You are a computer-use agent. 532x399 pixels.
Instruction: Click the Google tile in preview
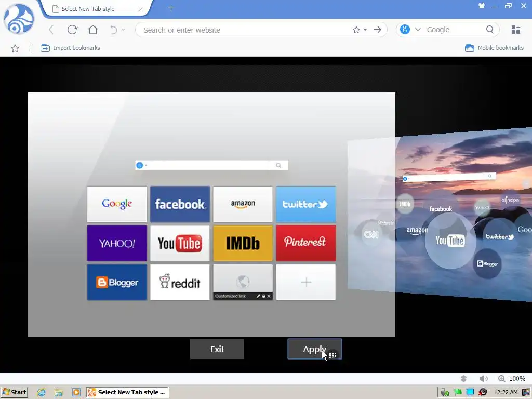click(x=117, y=204)
